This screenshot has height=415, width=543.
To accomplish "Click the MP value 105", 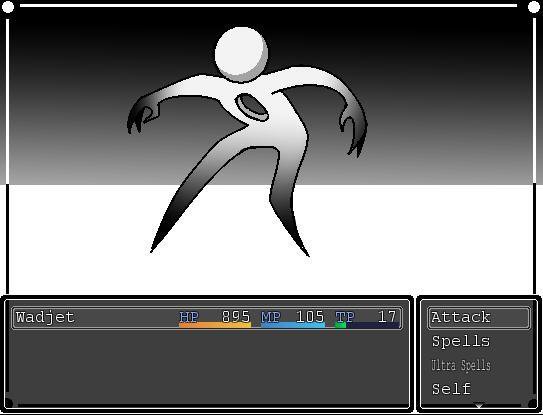I will [x=310, y=317].
